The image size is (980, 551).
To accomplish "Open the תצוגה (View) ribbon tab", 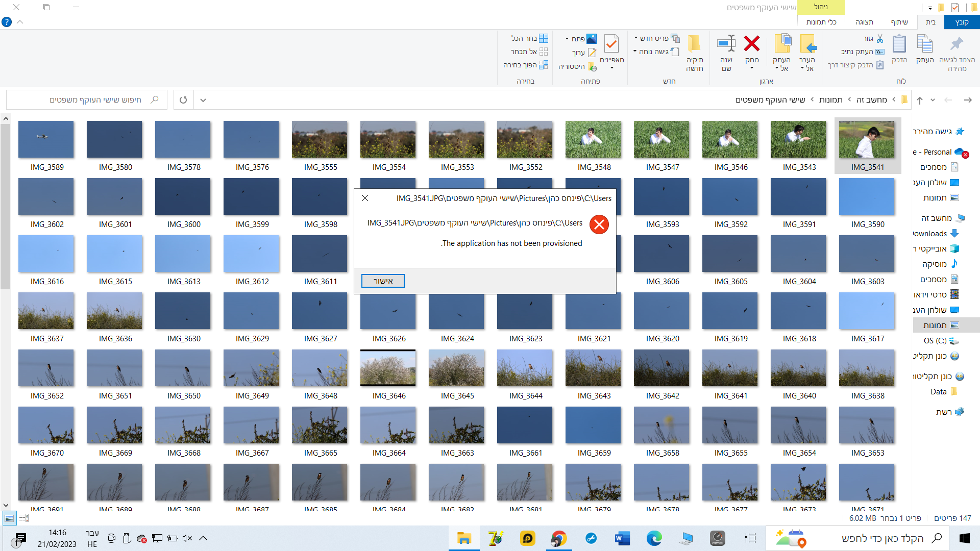I will click(864, 22).
